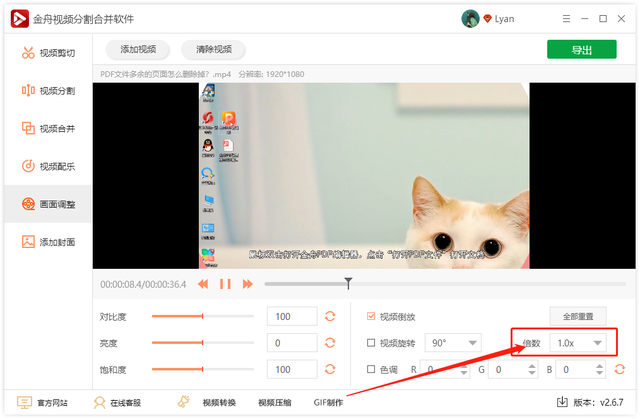
Task: Click the time display 00:00:08.4/00:00:36.4
Action: point(143,284)
